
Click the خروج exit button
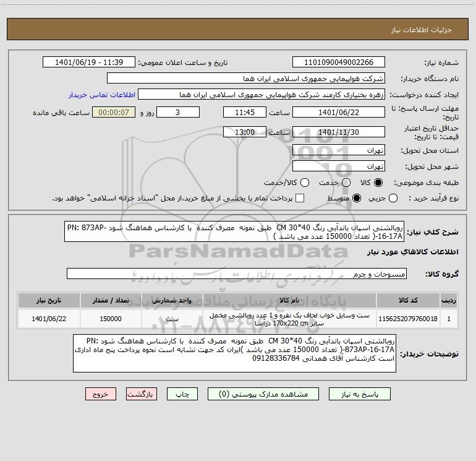pyautogui.click(x=101, y=394)
